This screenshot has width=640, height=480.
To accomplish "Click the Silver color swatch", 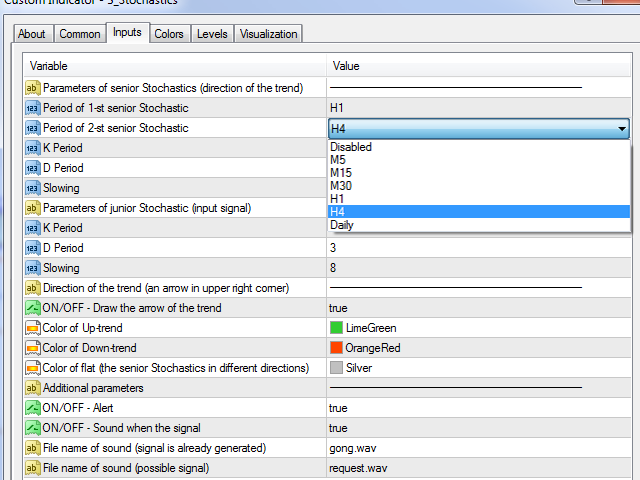I will (x=336, y=368).
